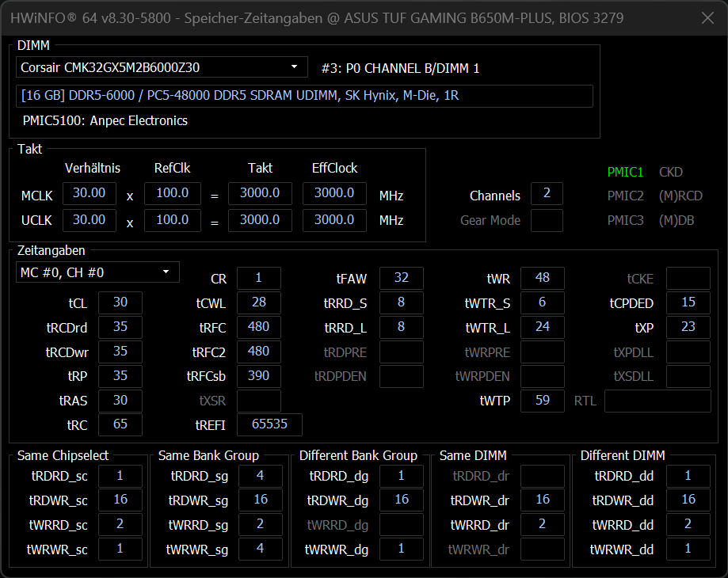728x578 pixels.
Task: Click the tWRRD_sg value field
Action: pyautogui.click(x=261, y=525)
